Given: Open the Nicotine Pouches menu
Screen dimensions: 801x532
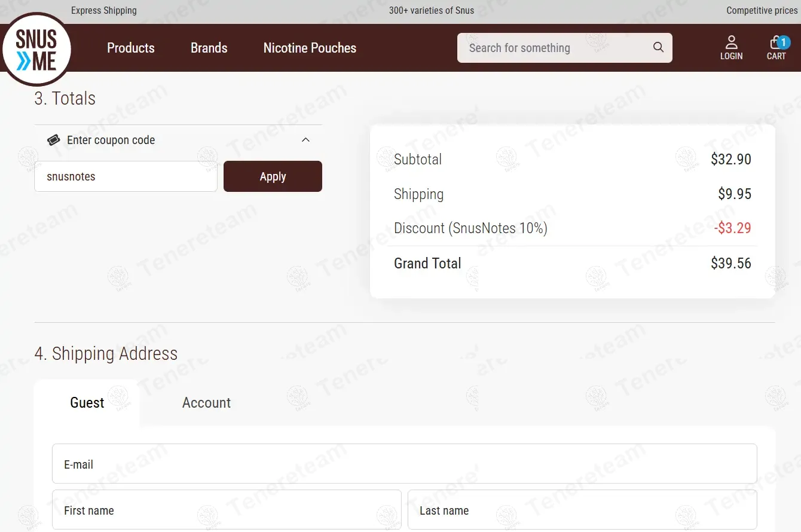Looking at the screenshot, I should [310, 48].
